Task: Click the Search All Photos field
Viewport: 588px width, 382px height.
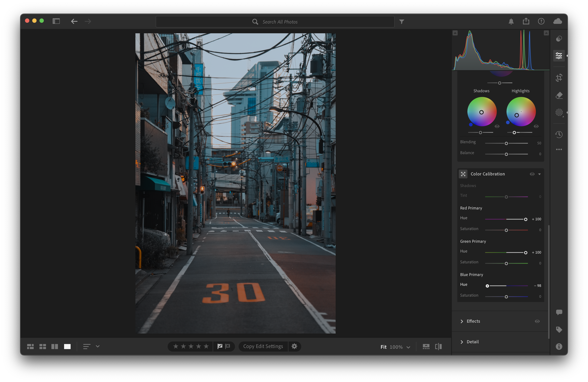Action: pyautogui.click(x=275, y=22)
